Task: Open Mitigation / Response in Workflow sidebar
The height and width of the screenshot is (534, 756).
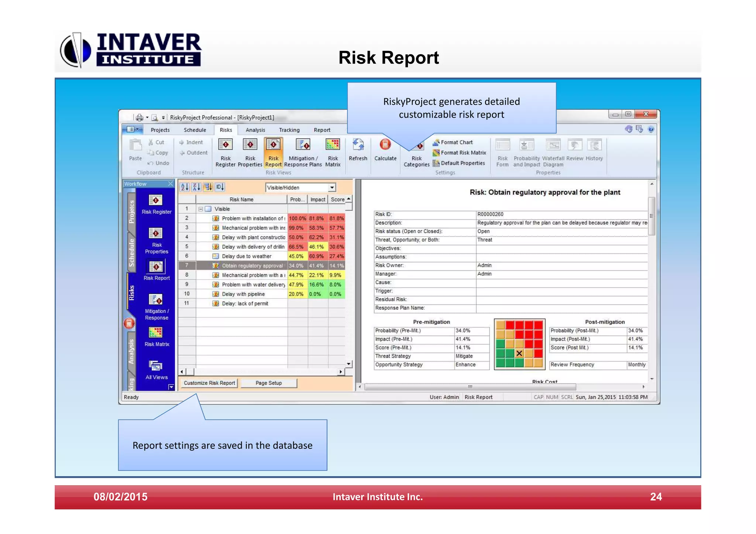Action: pos(157,307)
